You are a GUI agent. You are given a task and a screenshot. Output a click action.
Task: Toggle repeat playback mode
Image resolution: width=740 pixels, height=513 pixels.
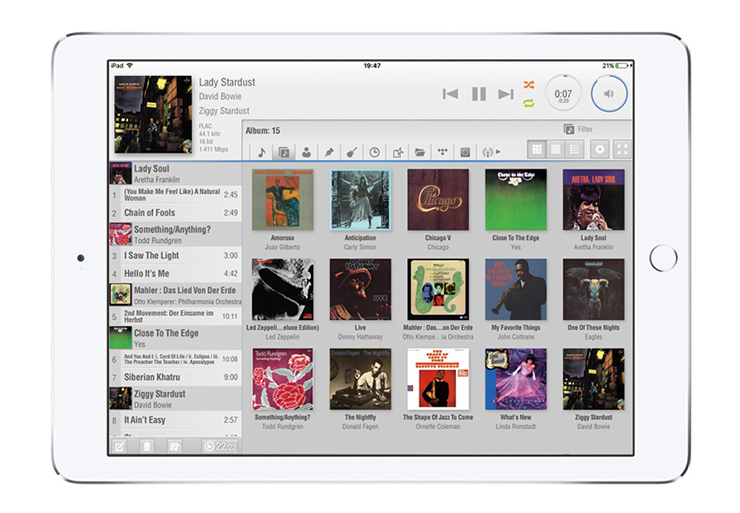(x=528, y=102)
